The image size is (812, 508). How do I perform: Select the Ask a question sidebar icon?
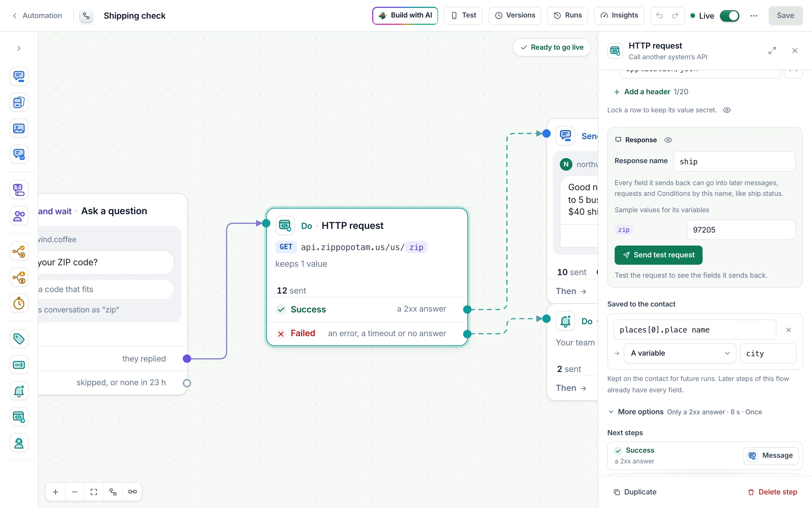(x=19, y=190)
